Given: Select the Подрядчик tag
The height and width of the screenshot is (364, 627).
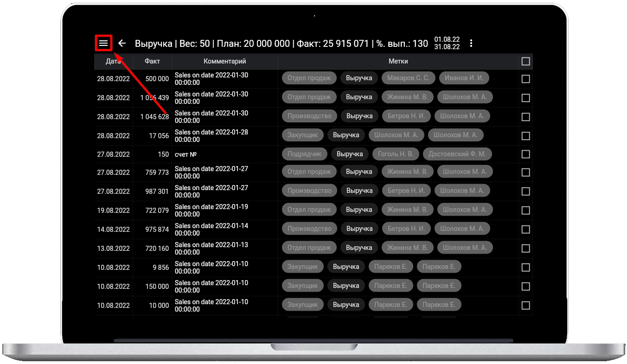Looking at the screenshot, I should coord(304,154).
